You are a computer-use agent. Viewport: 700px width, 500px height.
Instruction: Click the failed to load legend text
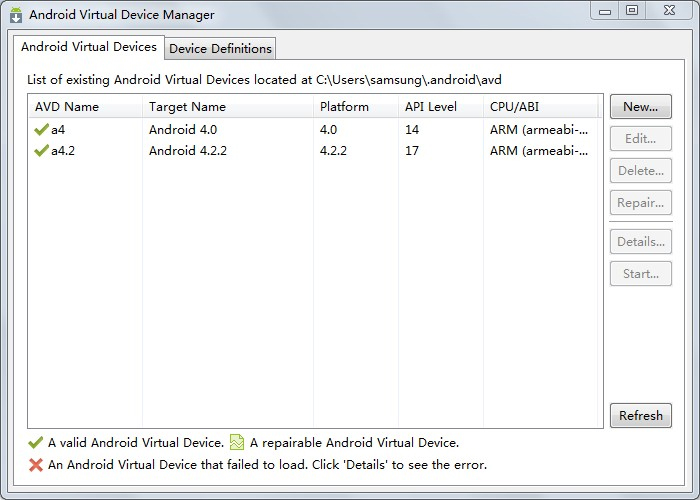point(267,465)
